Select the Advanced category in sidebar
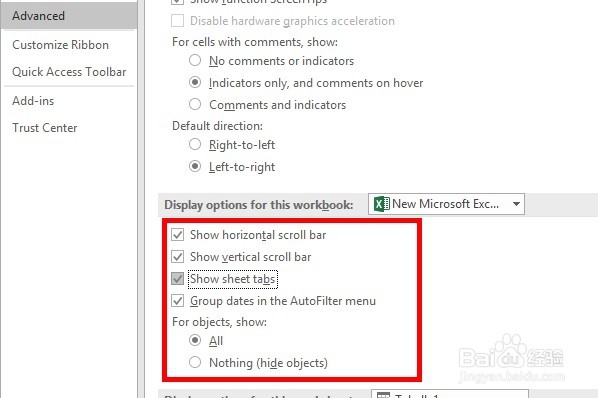598x398 pixels. point(69,16)
